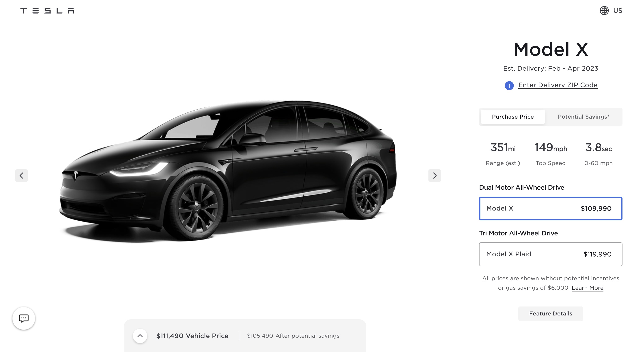This screenshot has width=644, height=352.
Task: Expand price summary with up chevron
Action: coord(140,336)
